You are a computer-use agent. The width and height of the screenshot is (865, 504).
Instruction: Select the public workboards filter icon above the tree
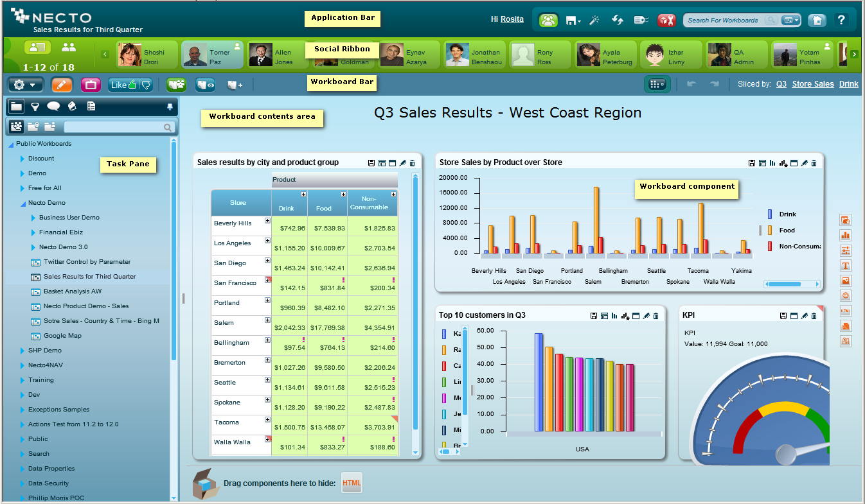16,126
